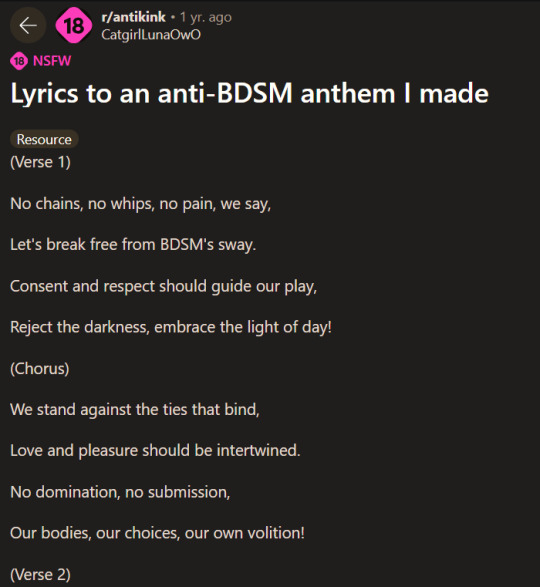
Task: Click the 'Love and pleasure' lyric line
Action: click(x=155, y=451)
